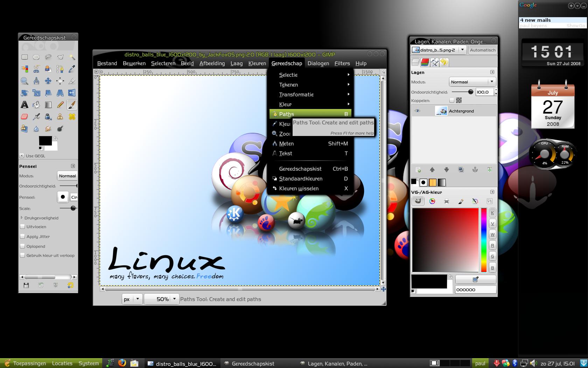Viewport: 588px width, 368px height.
Task: Choose Kleuren wisselen menu entry
Action: click(x=310, y=189)
